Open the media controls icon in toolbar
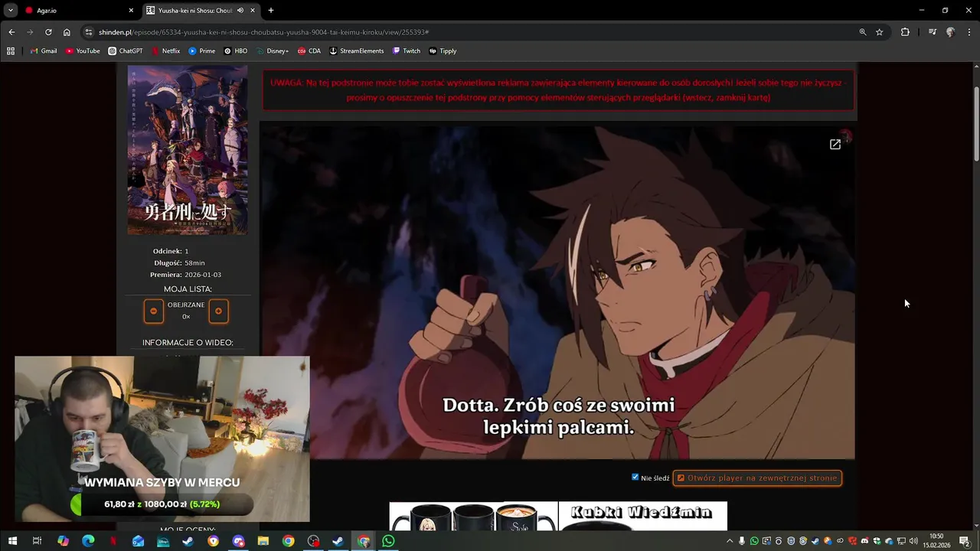The image size is (980, 551). (933, 32)
